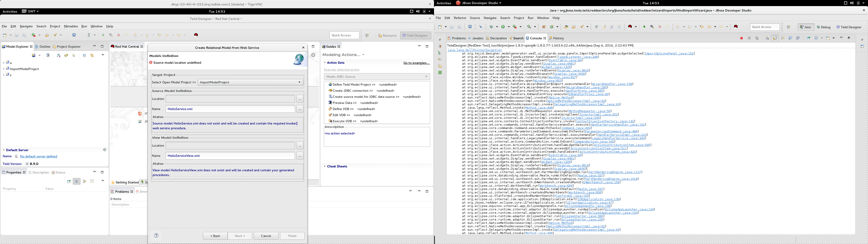The image size is (868, 244).
Task: Click the Default Server gear settings icon
Action: pyautogui.click(x=104, y=150)
